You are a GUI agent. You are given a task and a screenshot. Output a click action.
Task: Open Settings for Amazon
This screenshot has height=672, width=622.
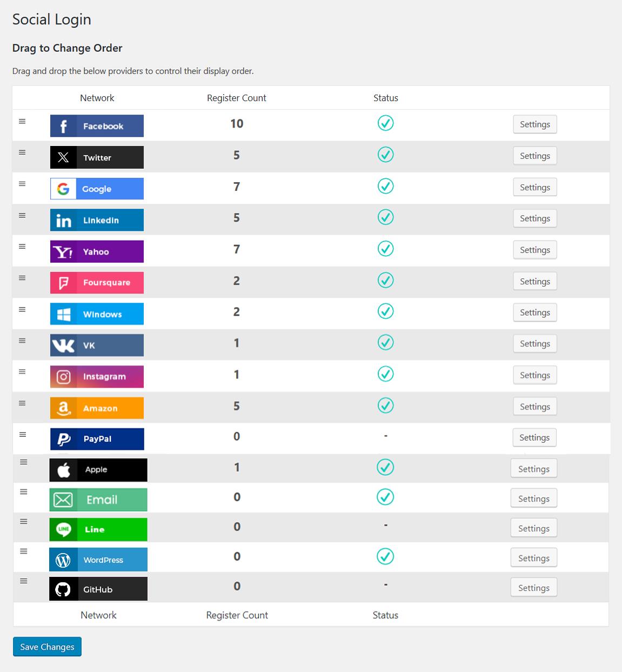[x=535, y=407]
